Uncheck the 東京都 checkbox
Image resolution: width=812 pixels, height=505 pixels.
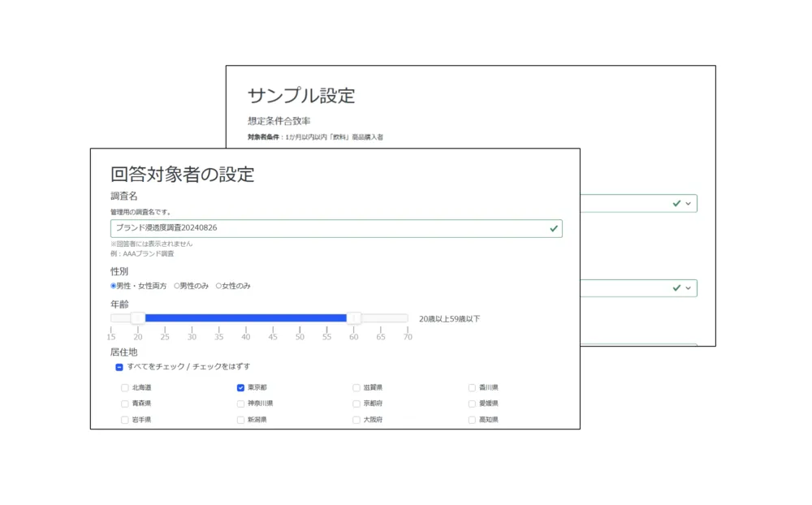[x=240, y=388]
